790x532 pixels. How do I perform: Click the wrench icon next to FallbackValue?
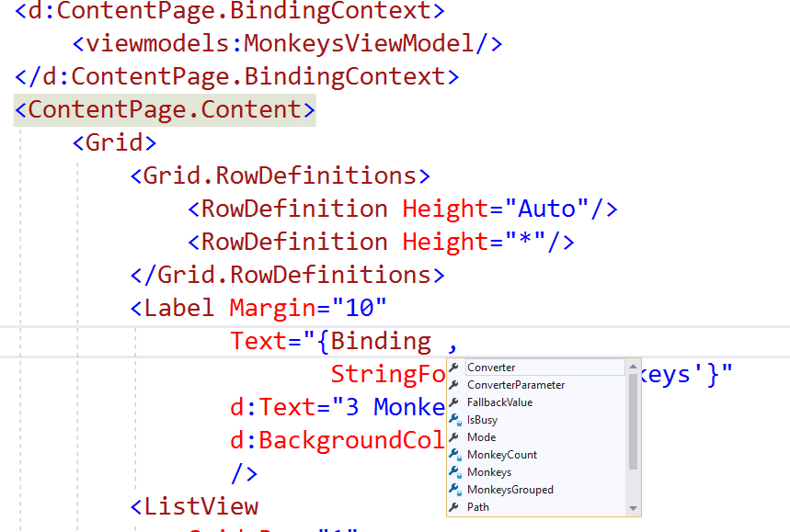[x=453, y=402]
